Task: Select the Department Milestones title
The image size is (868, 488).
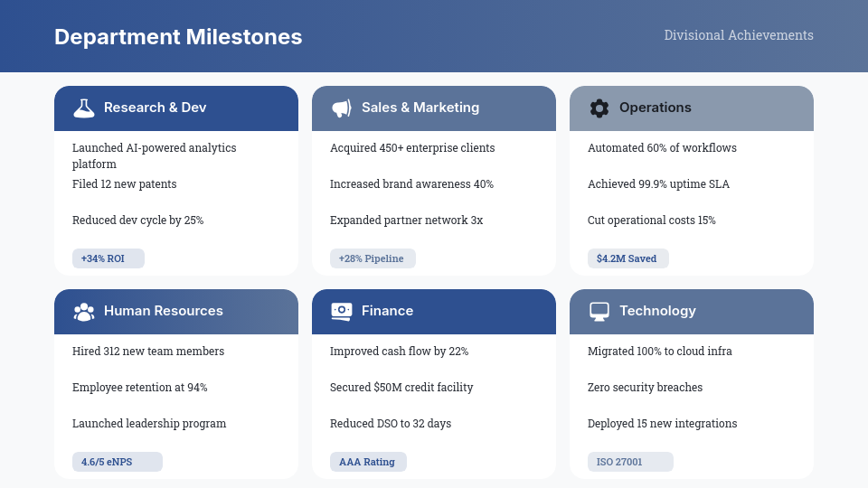Action: point(178,37)
